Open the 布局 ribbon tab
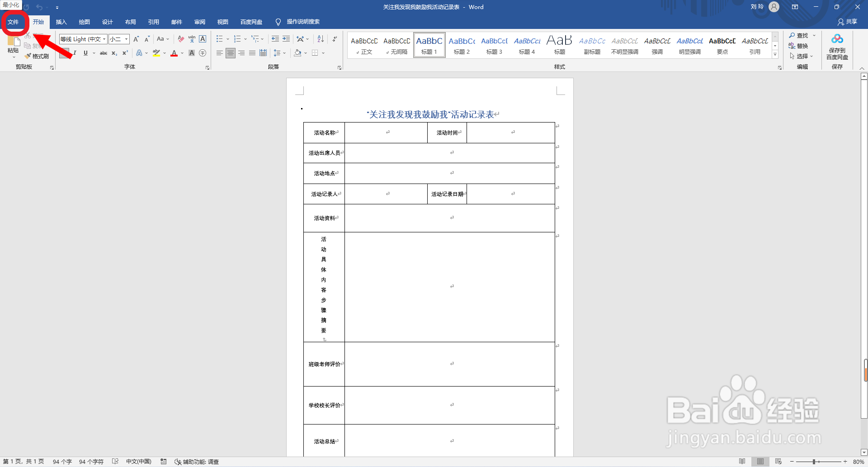This screenshot has height=467, width=868. point(130,22)
